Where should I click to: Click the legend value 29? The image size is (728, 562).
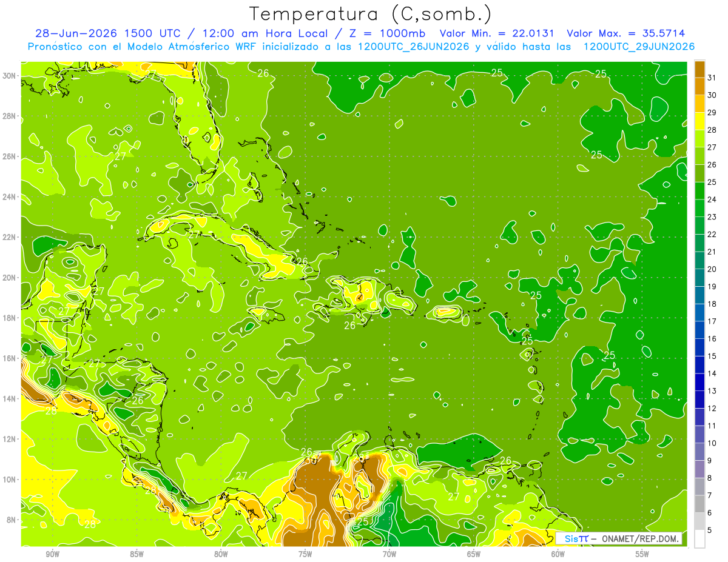[x=712, y=112]
